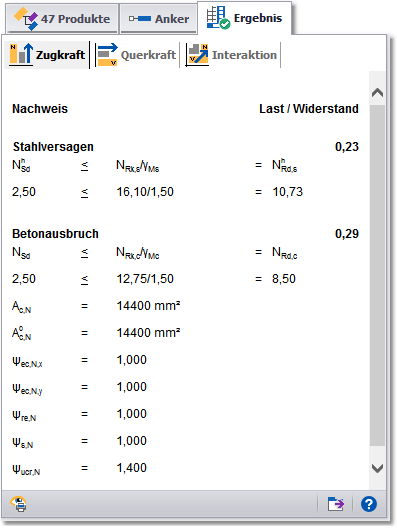Click the scrollbar up arrow
397x528 pixels.
[x=377, y=93]
